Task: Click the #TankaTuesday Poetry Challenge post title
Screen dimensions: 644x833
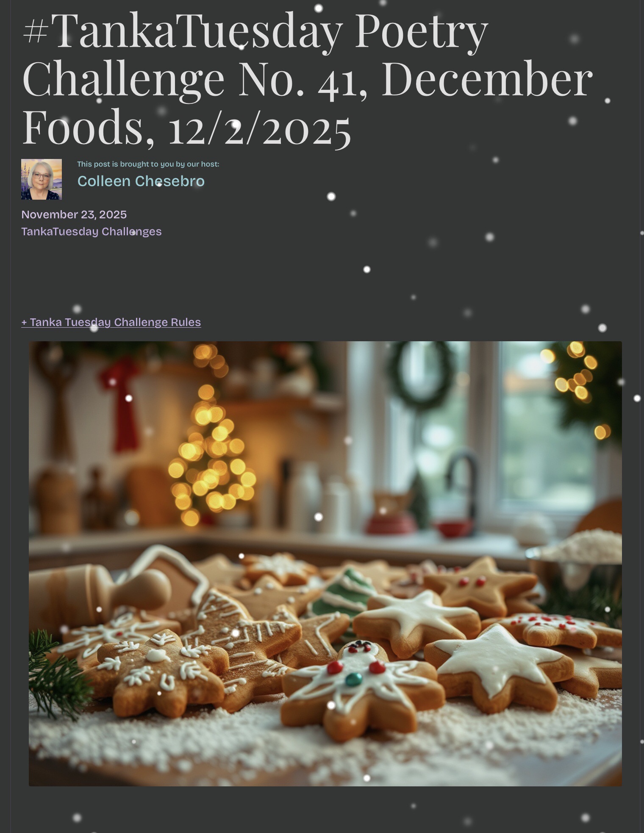Action: point(307,79)
